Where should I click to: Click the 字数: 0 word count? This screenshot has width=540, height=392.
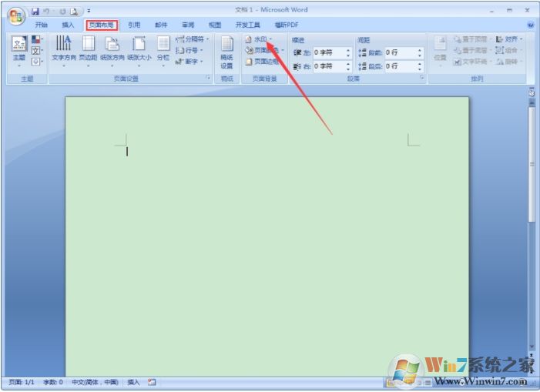(52, 382)
